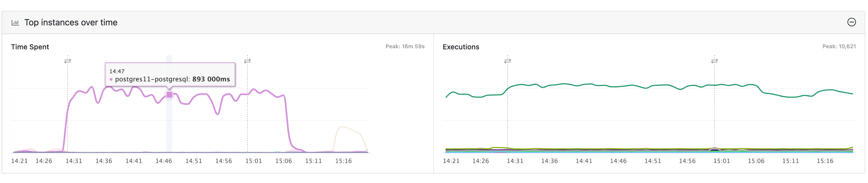Click the 14:21 axis label on Time Spent chart
Viewport: 868px width, 183px height.
point(20,161)
